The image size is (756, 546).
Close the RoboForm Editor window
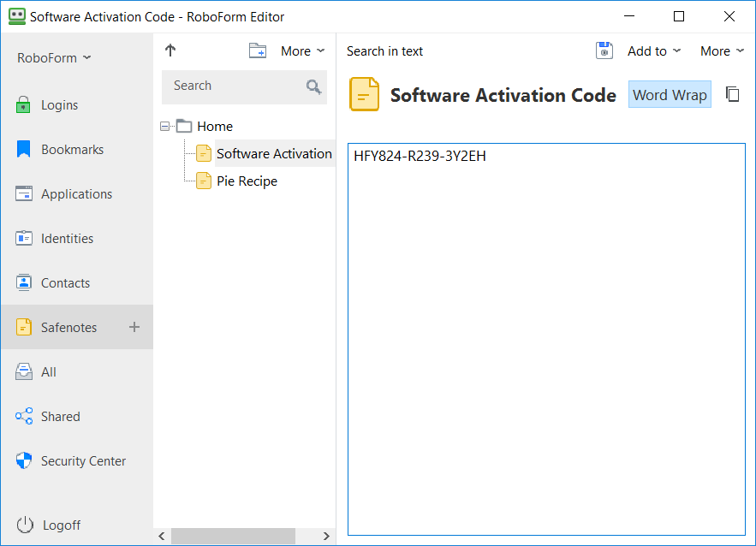tap(729, 16)
